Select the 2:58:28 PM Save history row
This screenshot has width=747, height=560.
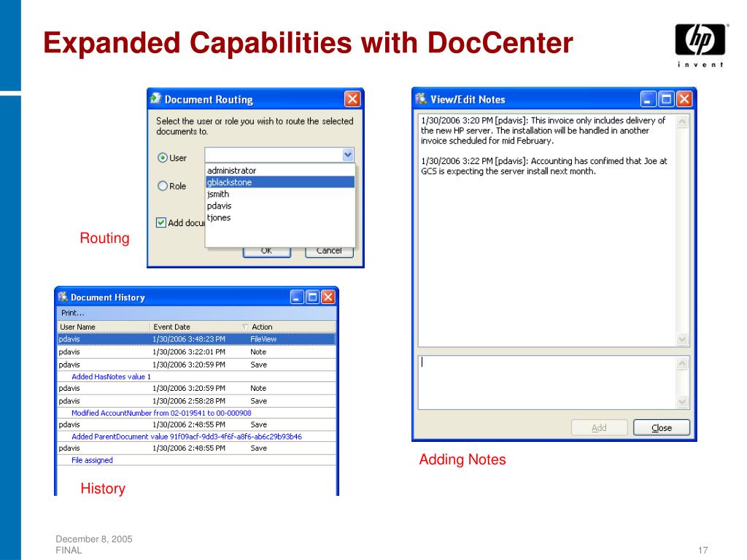(197, 401)
